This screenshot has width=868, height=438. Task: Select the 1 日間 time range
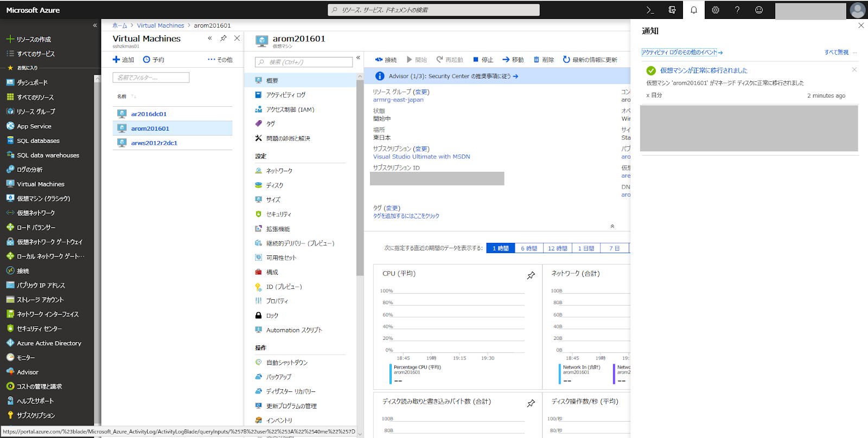coord(586,248)
